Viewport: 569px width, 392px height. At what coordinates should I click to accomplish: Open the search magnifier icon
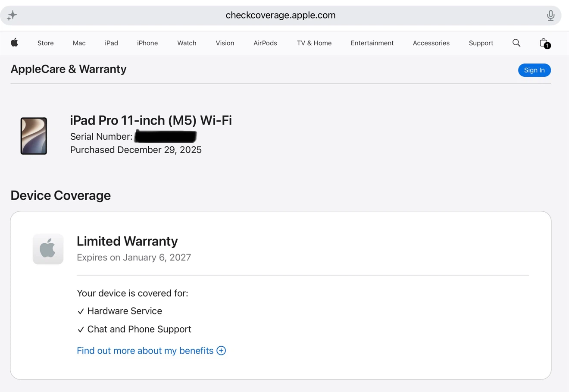pos(516,43)
